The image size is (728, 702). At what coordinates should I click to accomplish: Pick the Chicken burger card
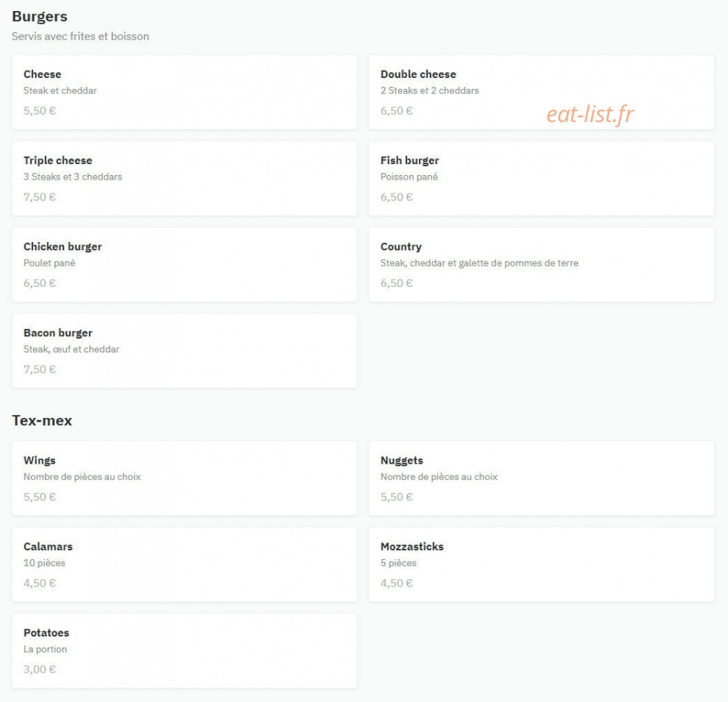click(x=184, y=264)
